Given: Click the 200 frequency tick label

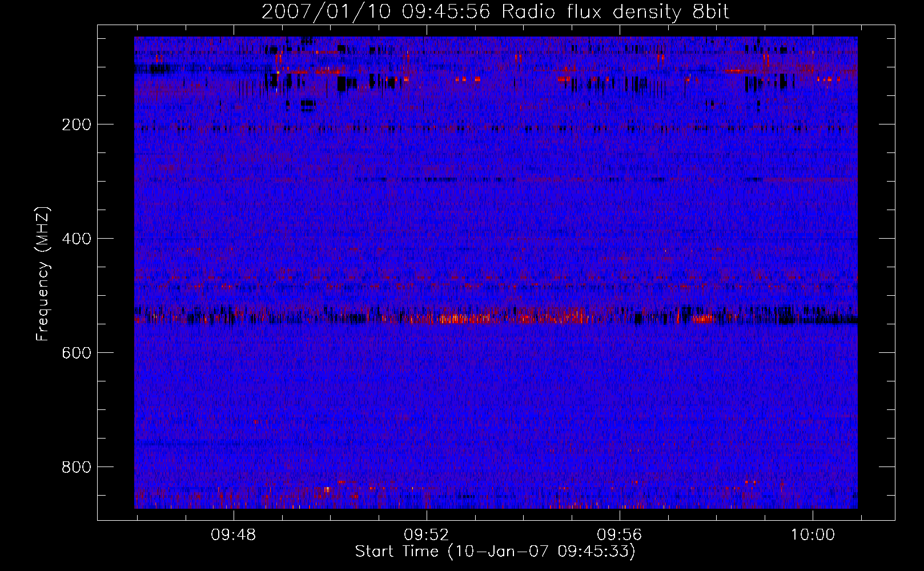Looking at the screenshot, I should point(77,124).
